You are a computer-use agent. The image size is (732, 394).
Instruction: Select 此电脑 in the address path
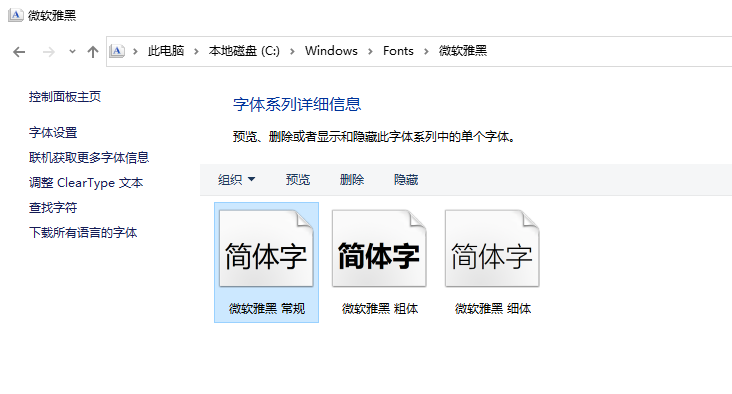click(x=166, y=51)
